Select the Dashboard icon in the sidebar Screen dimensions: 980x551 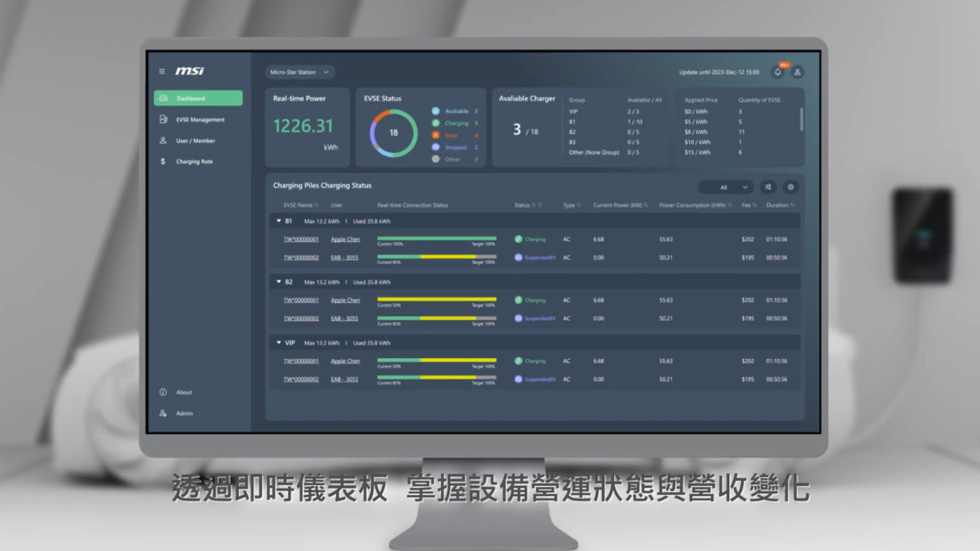pyautogui.click(x=162, y=98)
